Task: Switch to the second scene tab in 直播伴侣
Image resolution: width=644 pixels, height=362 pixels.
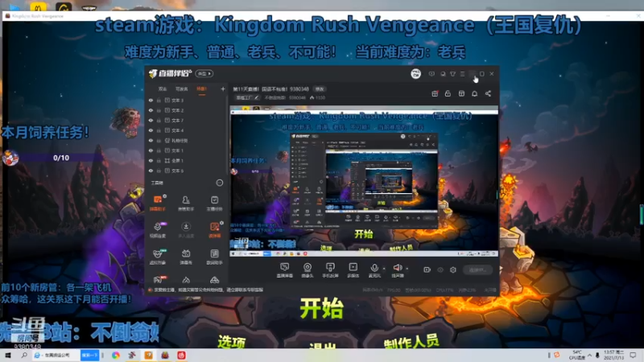Action: click(182, 88)
